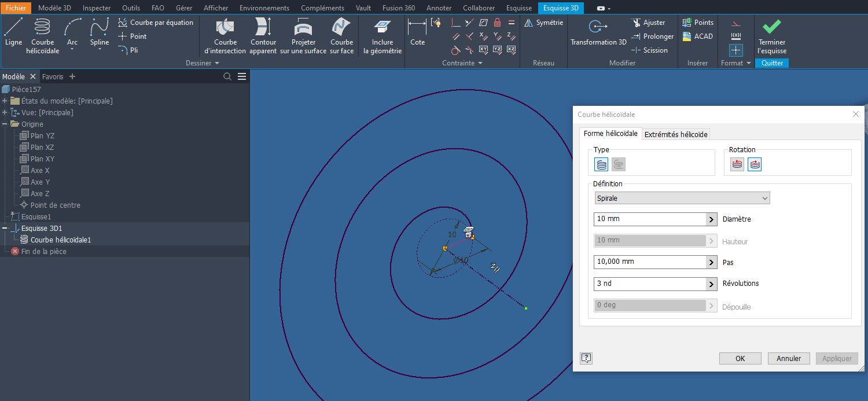868x401 pixels.
Task: Click the Pas value input field
Action: point(650,262)
